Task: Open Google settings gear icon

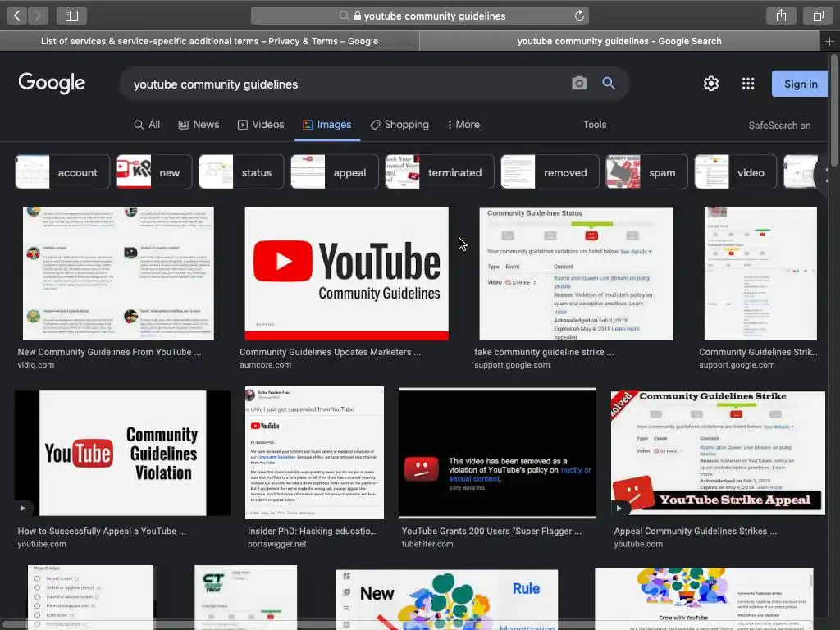Action: coord(711,84)
